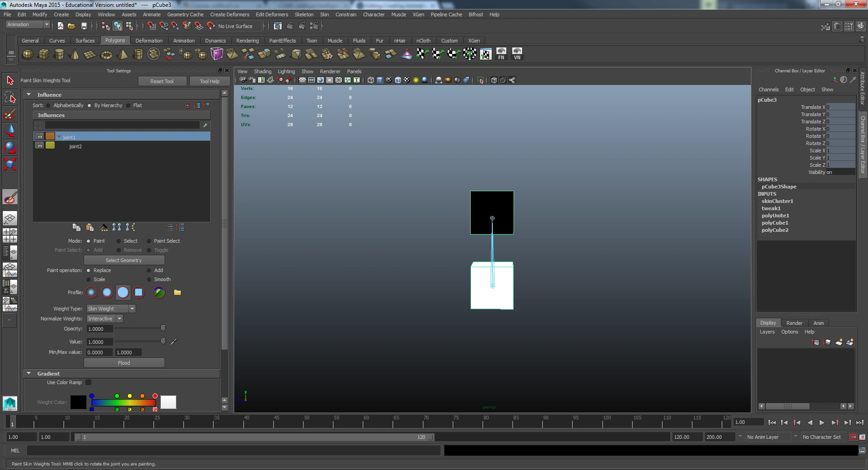
Task: Click the polygon cube shelf icon
Action: [43, 54]
